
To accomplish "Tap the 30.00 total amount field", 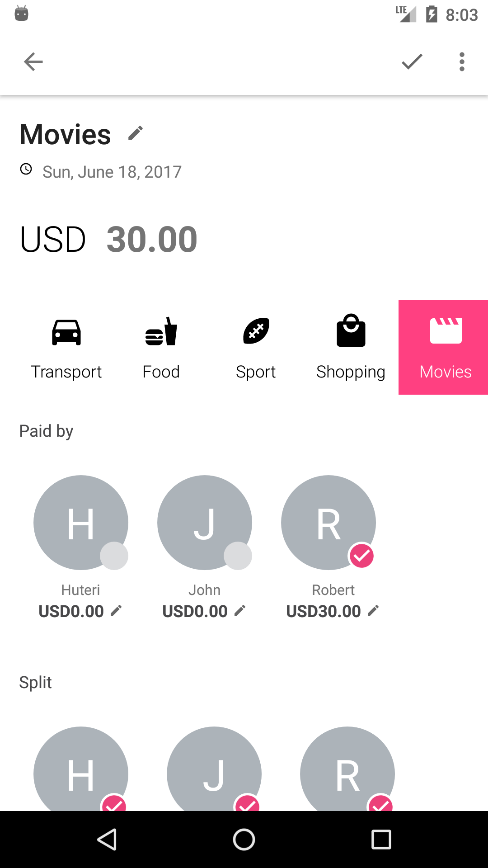I will (152, 239).
